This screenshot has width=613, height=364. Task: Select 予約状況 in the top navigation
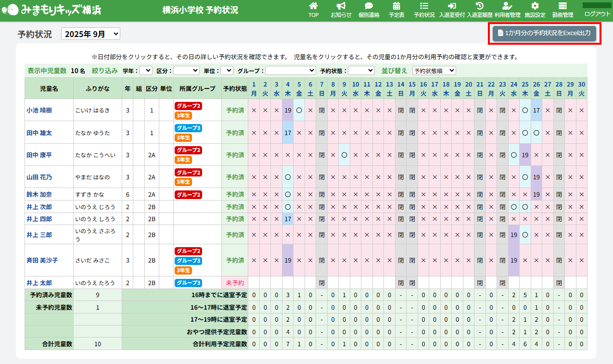pyautogui.click(x=424, y=10)
